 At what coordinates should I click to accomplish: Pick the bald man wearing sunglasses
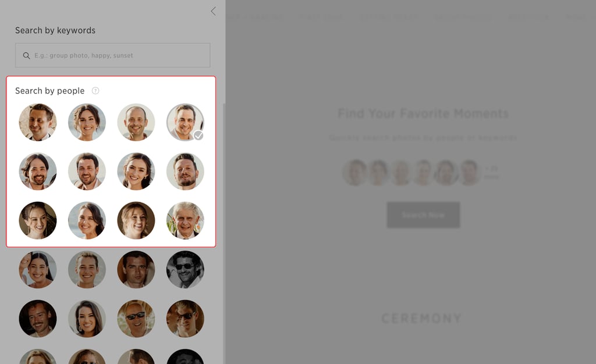pos(136,319)
